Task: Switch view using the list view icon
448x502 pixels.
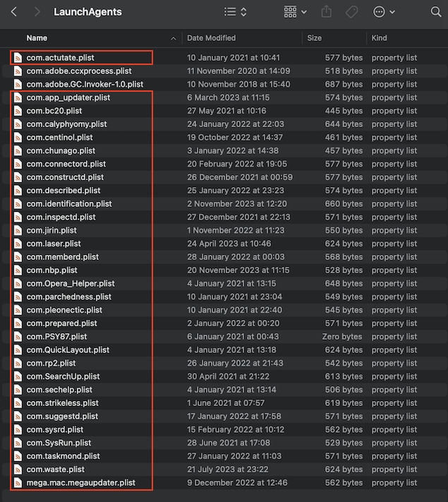Action: coord(230,12)
